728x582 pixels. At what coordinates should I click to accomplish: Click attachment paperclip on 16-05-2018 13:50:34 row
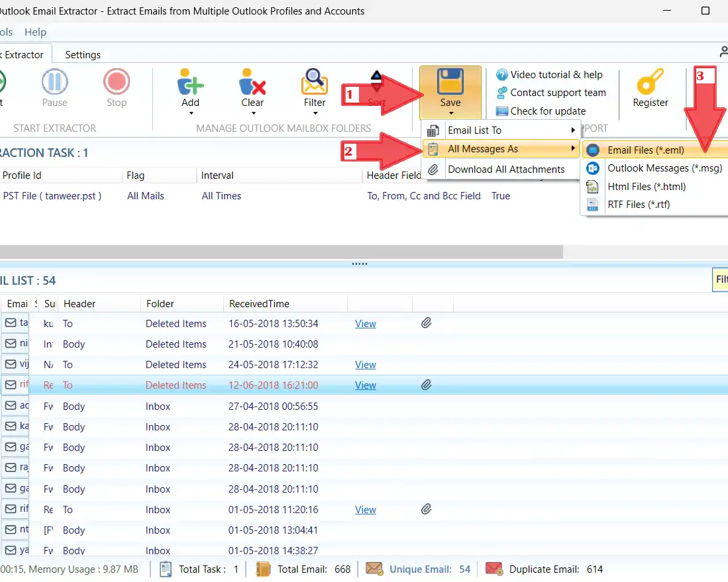[x=426, y=323]
